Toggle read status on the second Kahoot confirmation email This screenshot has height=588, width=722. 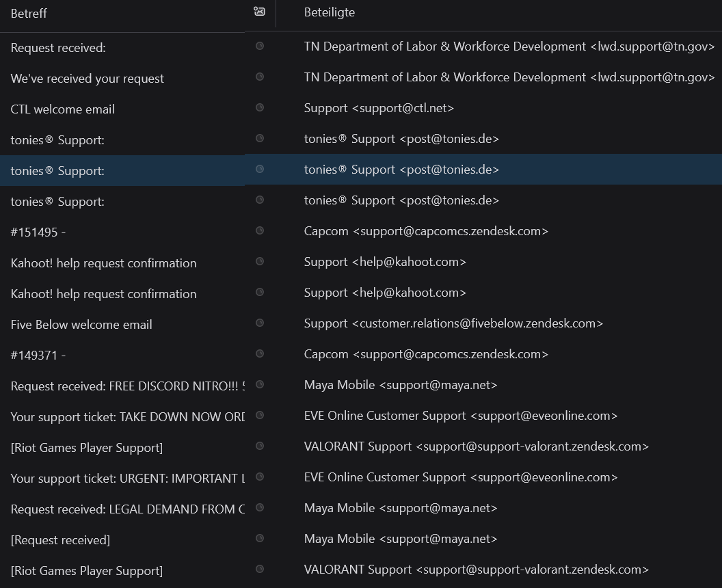(x=260, y=292)
